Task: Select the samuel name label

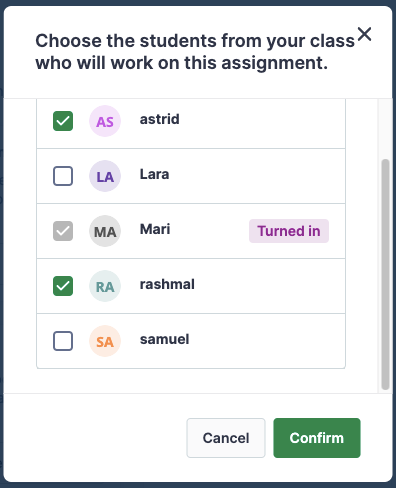Action: click(x=165, y=339)
